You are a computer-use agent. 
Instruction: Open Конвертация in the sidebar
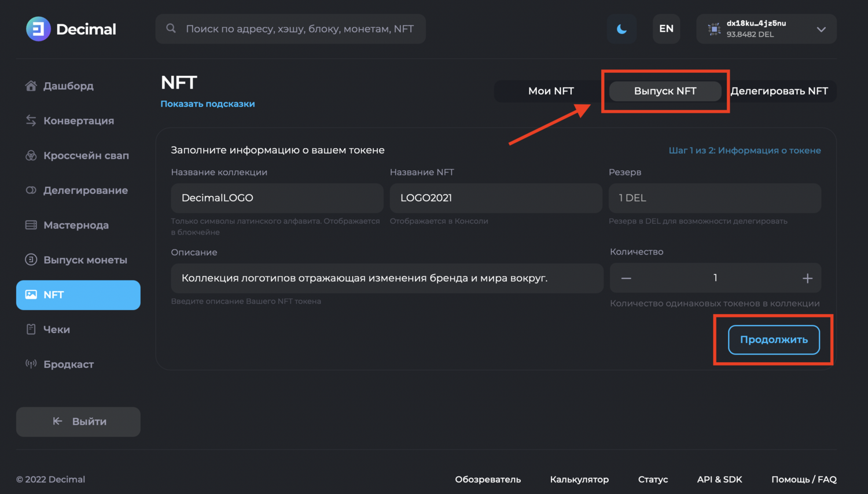[x=78, y=120]
